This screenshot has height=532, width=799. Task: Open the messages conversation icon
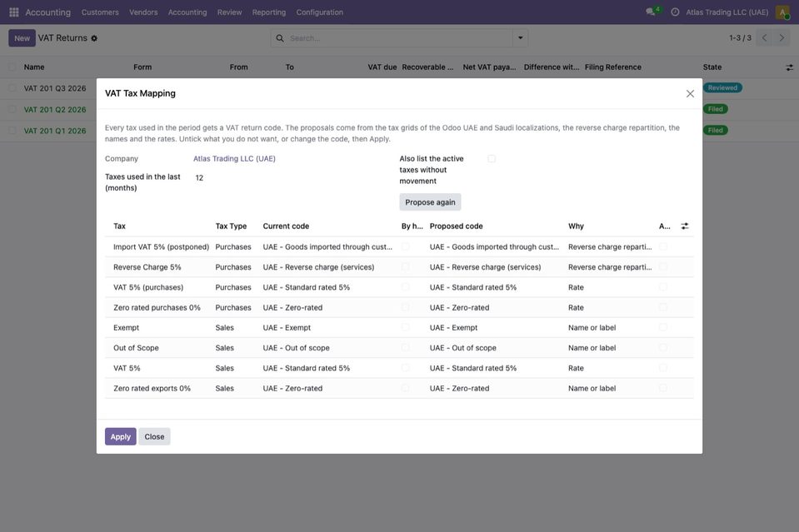[x=650, y=12]
